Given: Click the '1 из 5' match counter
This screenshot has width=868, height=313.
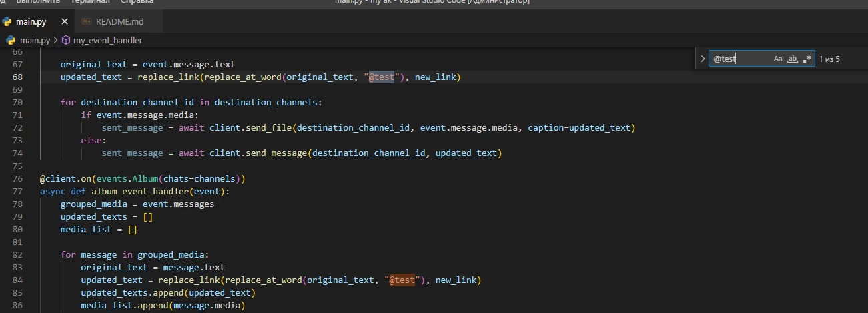Looking at the screenshot, I should (x=829, y=59).
